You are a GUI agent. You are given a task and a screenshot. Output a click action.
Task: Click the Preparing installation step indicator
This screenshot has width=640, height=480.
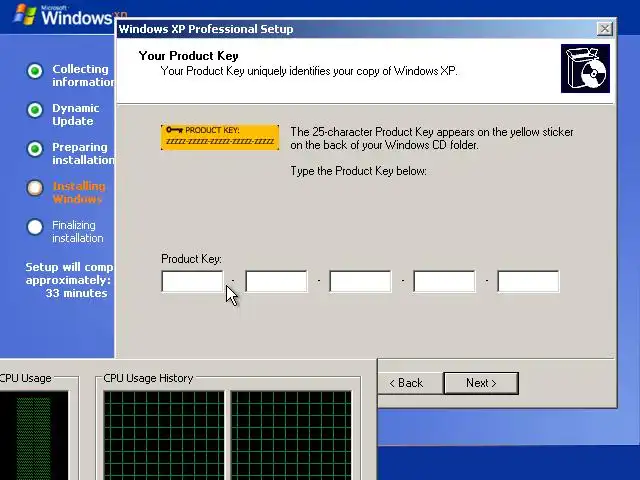[35, 149]
